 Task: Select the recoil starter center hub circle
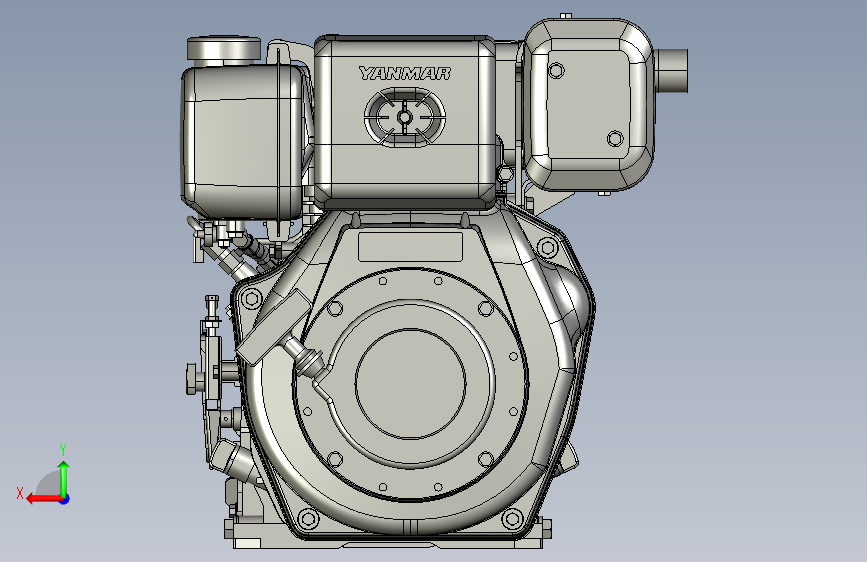click(x=410, y=383)
